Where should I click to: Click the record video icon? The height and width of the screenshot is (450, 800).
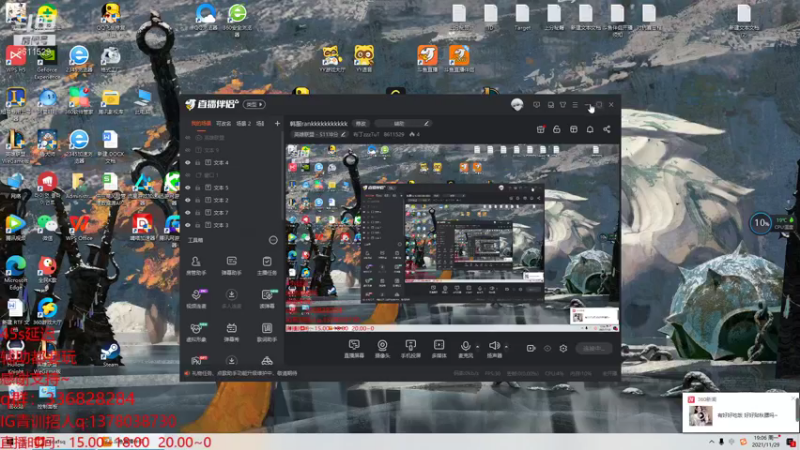pyautogui.click(x=531, y=348)
